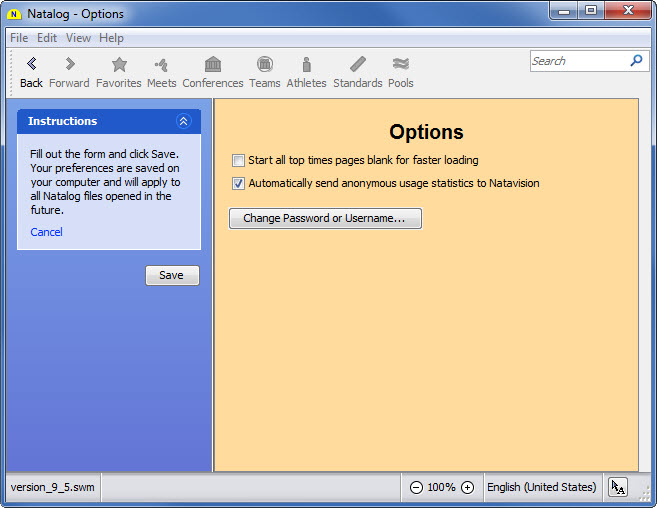Open Standards via the ruler icon

[358, 65]
